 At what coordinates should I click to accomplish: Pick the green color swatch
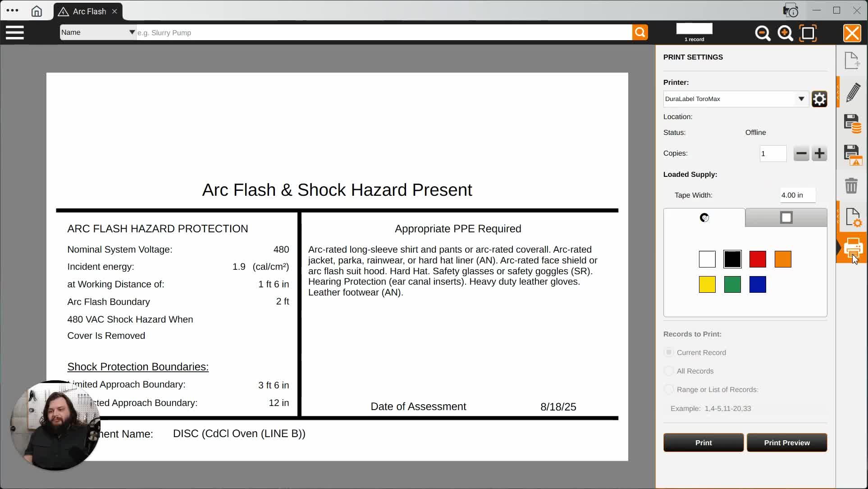pos(732,284)
